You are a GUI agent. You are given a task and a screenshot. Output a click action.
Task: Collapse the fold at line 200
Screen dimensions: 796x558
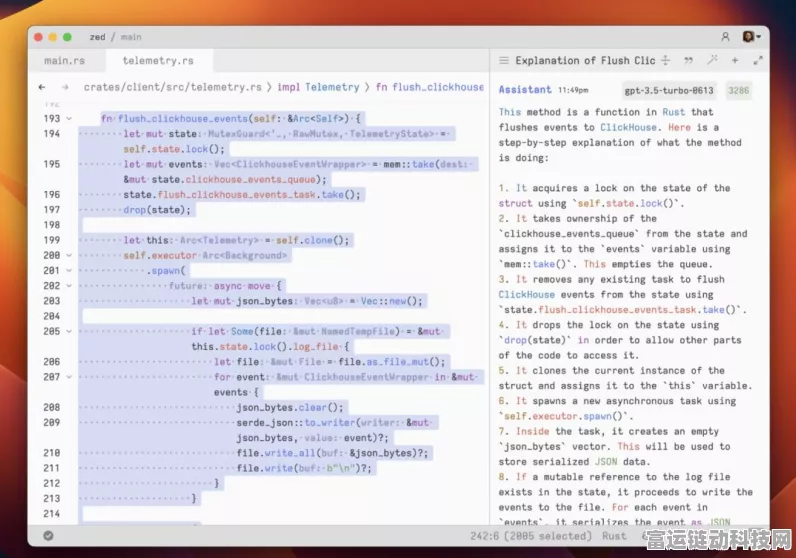coord(69,255)
